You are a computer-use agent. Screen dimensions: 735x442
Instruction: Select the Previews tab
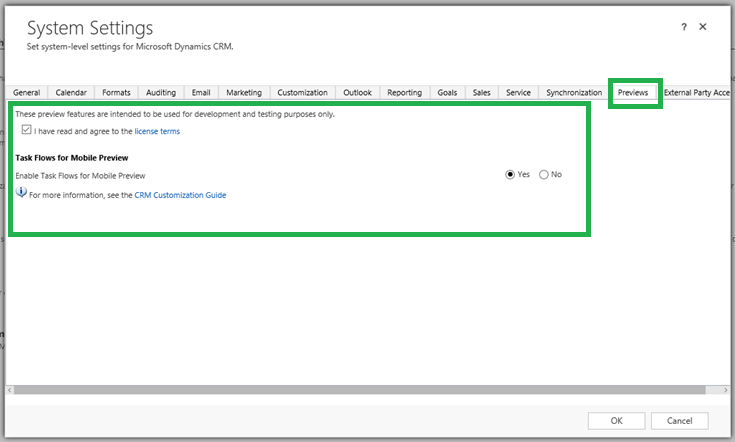click(x=633, y=93)
